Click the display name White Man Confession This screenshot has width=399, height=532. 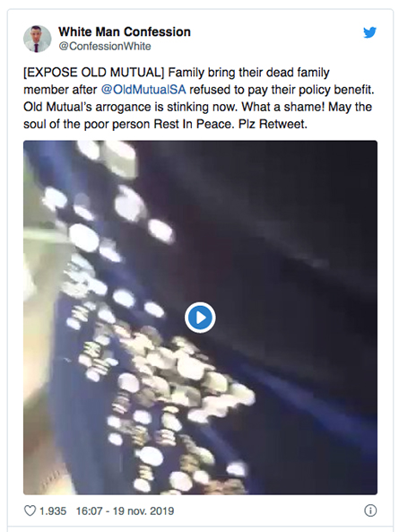[x=125, y=32]
